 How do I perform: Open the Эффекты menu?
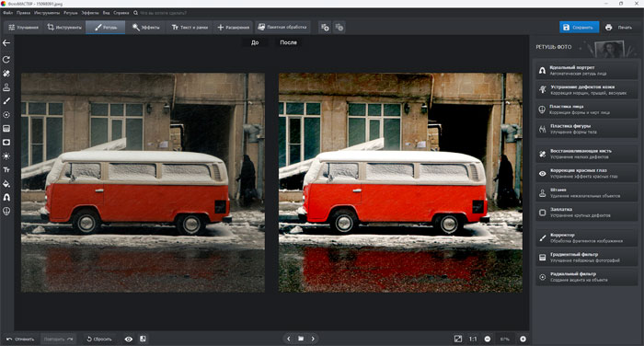(90, 13)
